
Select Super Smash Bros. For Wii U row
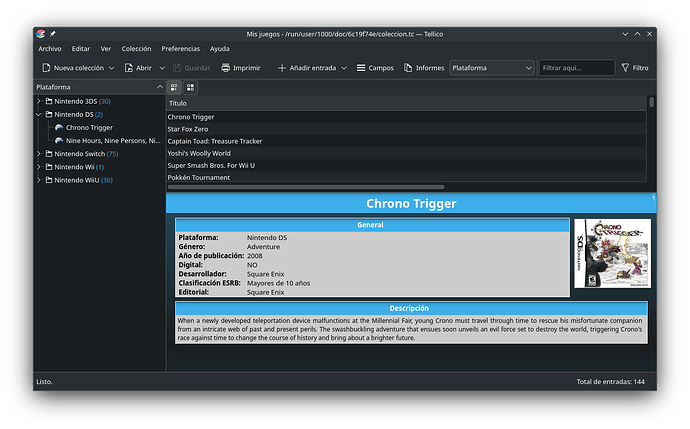click(406, 165)
